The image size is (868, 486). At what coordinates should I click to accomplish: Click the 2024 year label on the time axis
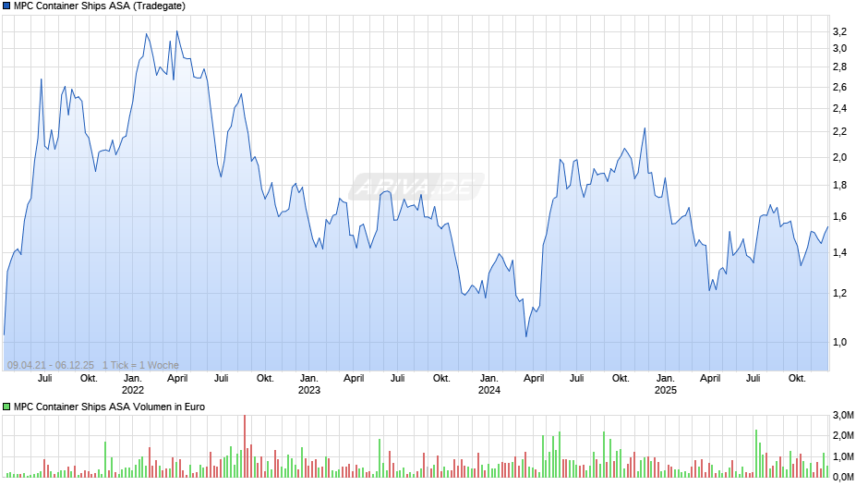(x=488, y=390)
